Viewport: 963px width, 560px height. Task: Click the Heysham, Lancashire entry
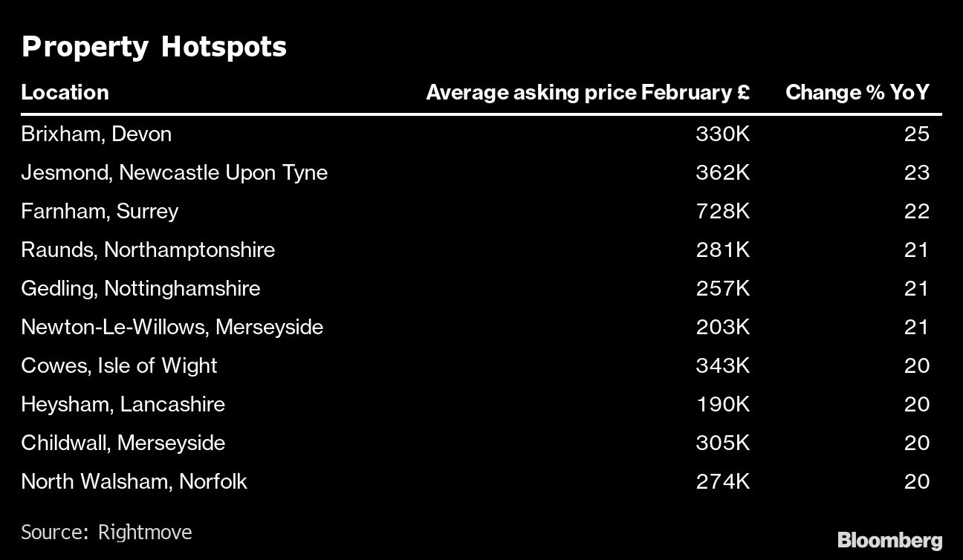click(123, 405)
